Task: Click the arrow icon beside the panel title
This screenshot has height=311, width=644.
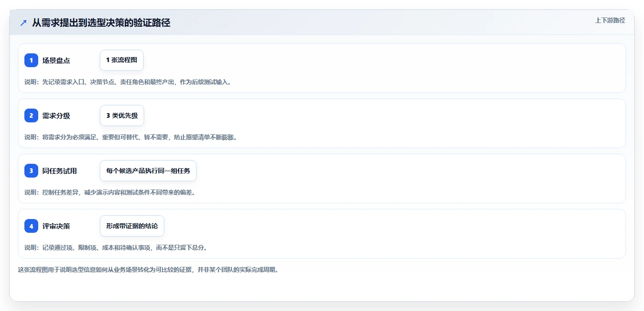Action: click(x=23, y=23)
